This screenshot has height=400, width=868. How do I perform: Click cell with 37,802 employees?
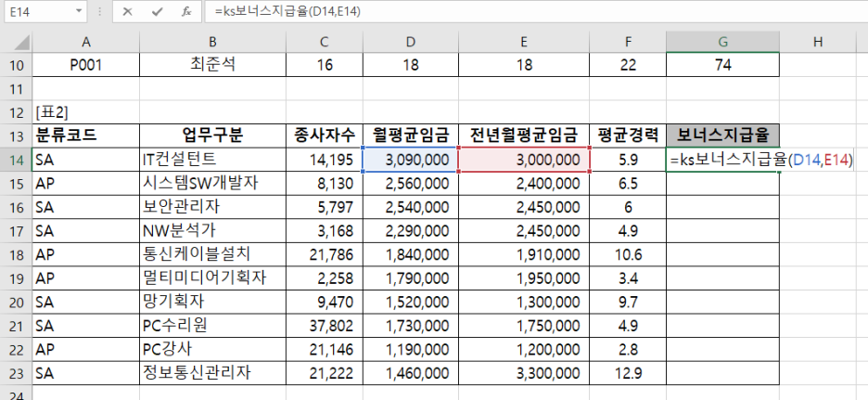click(325, 326)
